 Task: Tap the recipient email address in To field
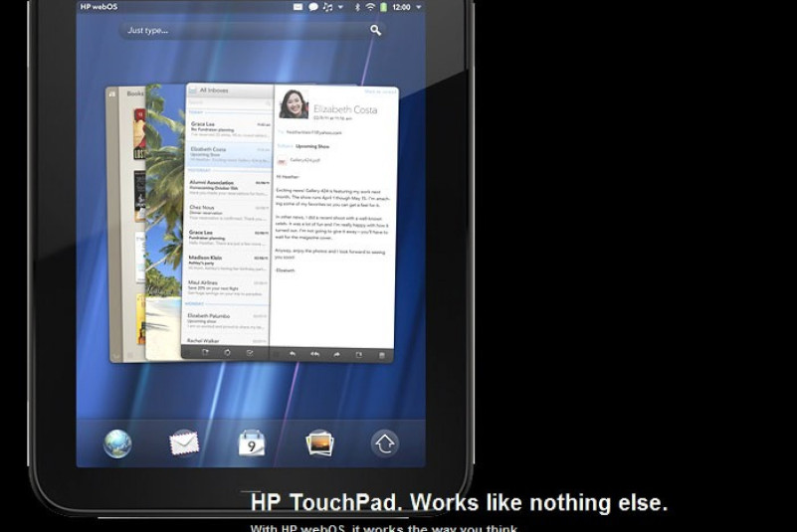click(x=313, y=132)
